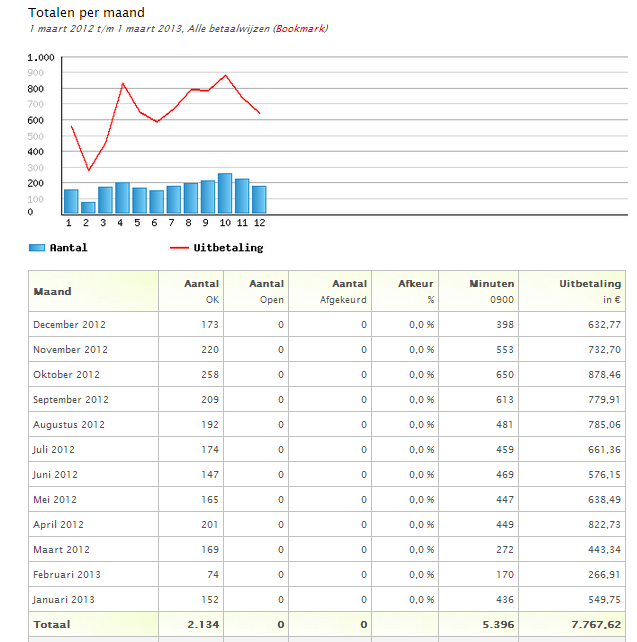Screen dimensions: 637x642
Task: Click the 74 count for Februari 2013
Action: click(x=213, y=574)
